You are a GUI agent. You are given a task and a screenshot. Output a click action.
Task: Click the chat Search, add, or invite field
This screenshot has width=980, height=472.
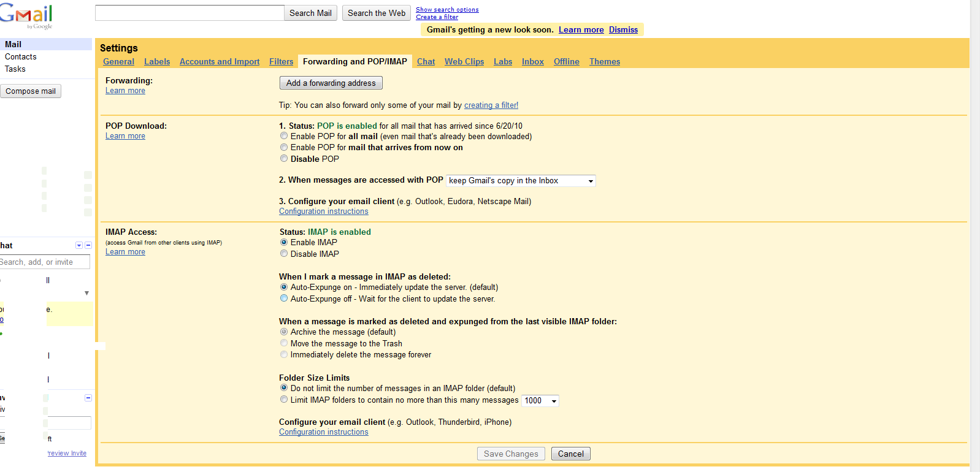tap(45, 262)
